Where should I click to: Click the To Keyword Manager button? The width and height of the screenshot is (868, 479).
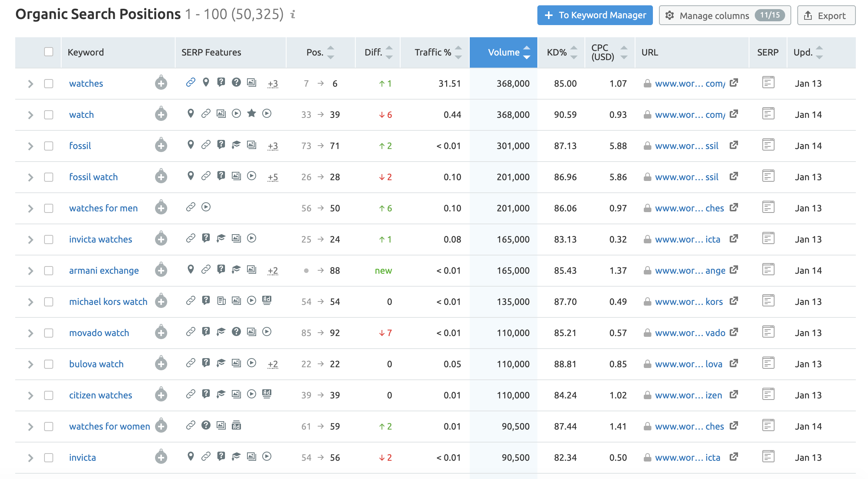tap(595, 15)
